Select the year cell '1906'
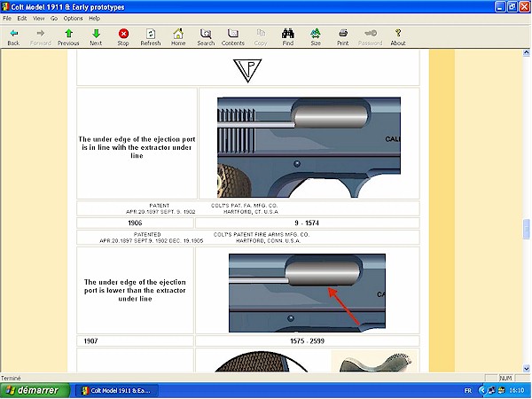The height and width of the screenshot is (399, 532). coord(135,223)
